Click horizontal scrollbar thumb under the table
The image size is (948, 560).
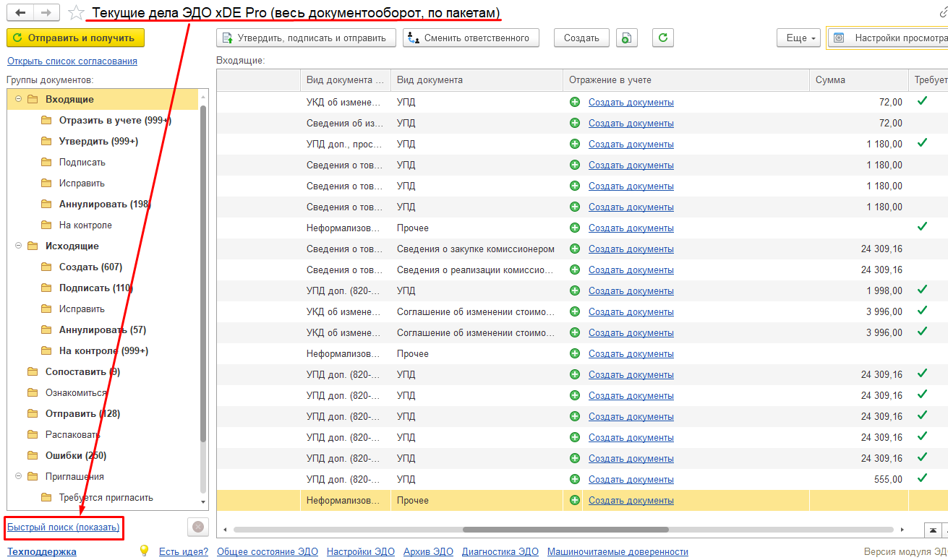point(565,530)
